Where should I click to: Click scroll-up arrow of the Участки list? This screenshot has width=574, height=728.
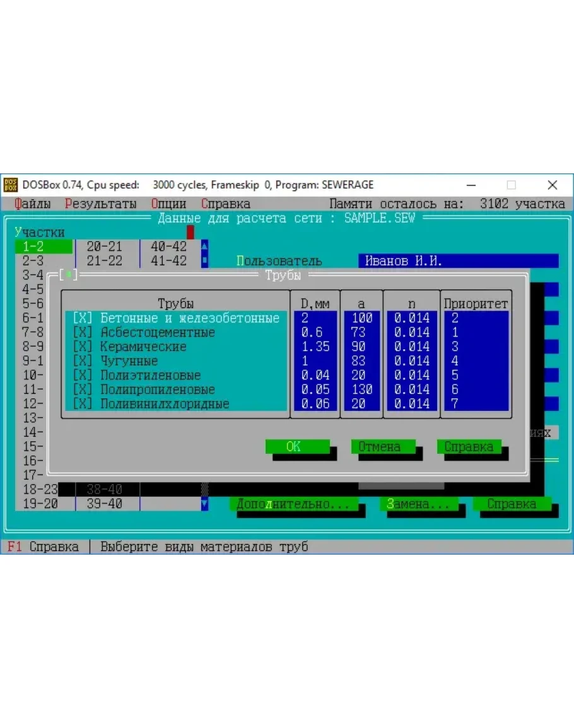pyautogui.click(x=204, y=246)
